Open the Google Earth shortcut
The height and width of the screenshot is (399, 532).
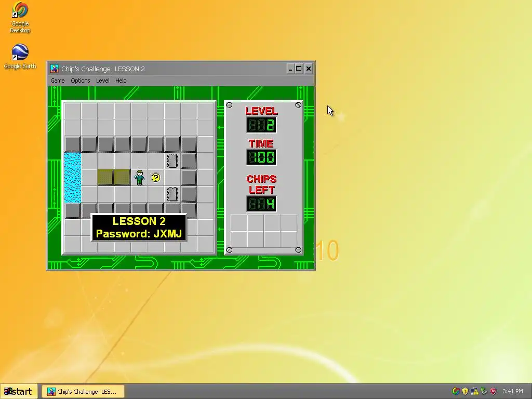[x=20, y=57]
